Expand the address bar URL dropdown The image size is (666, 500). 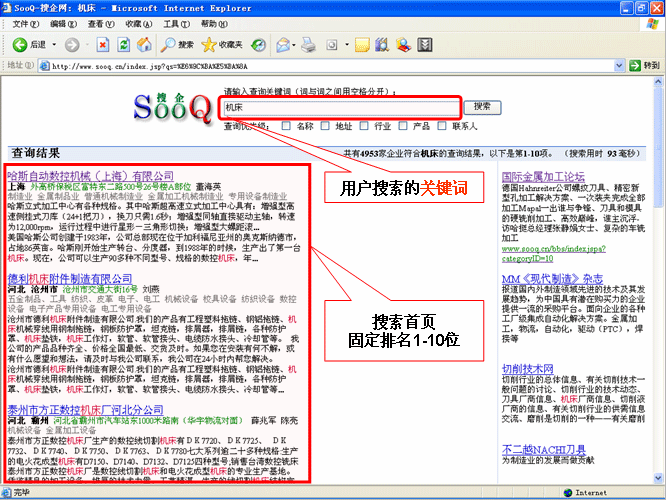point(619,65)
